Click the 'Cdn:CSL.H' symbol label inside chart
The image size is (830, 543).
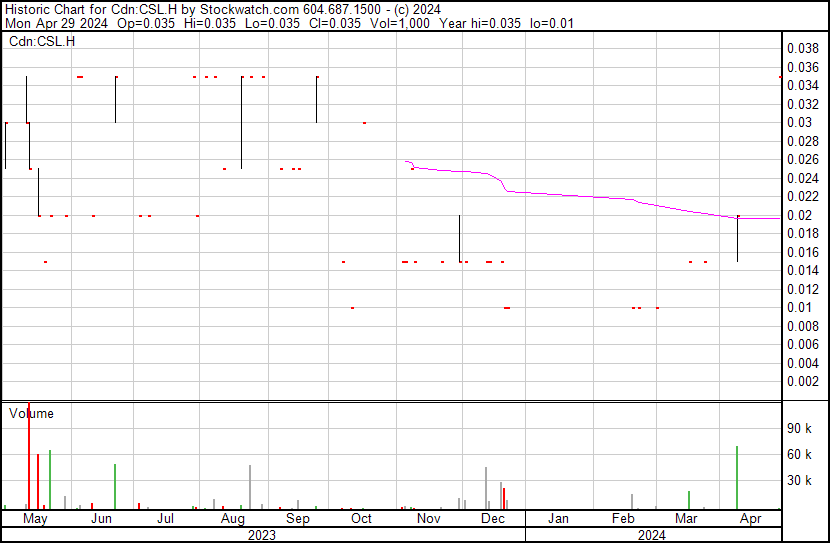(42, 41)
